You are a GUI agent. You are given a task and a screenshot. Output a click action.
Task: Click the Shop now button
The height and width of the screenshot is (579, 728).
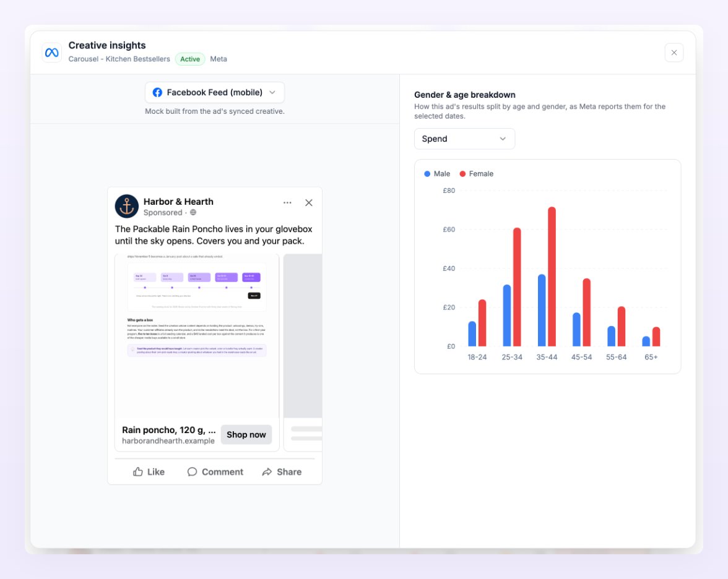[x=246, y=435]
